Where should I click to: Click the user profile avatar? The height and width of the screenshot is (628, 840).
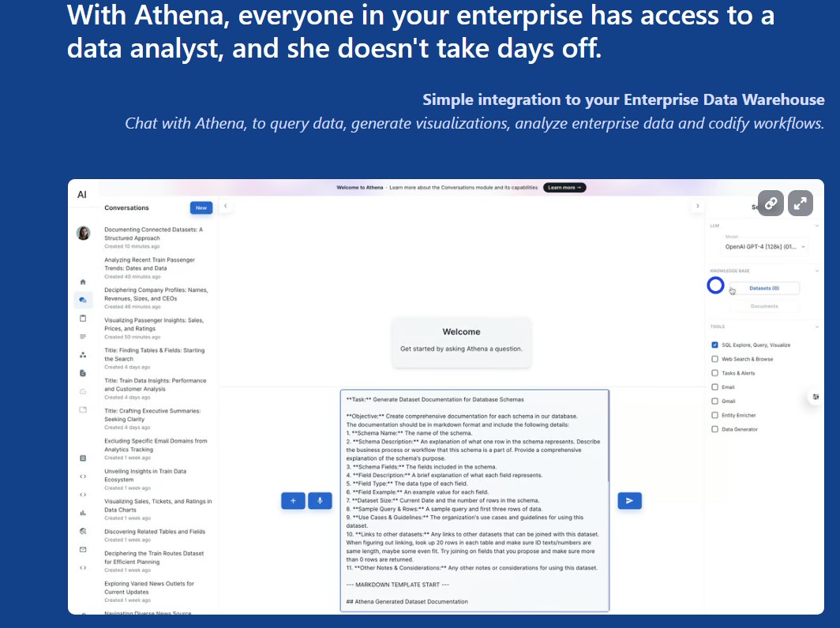(83, 233)
